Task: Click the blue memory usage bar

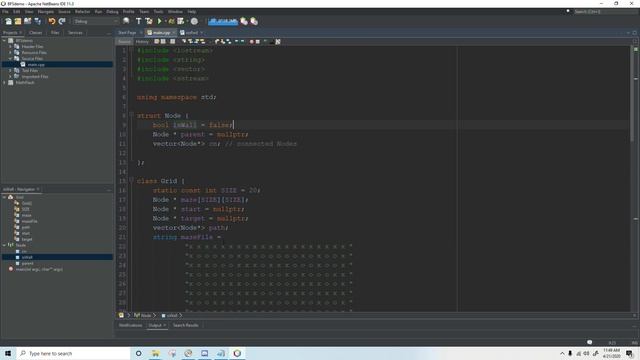Action: [223, 21]
